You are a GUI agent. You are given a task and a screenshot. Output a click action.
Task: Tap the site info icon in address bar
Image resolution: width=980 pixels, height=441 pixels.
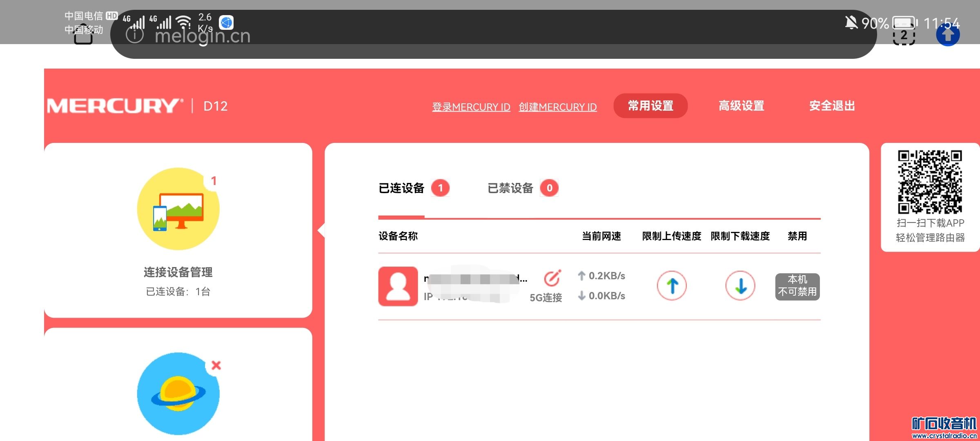coord(135,35)
